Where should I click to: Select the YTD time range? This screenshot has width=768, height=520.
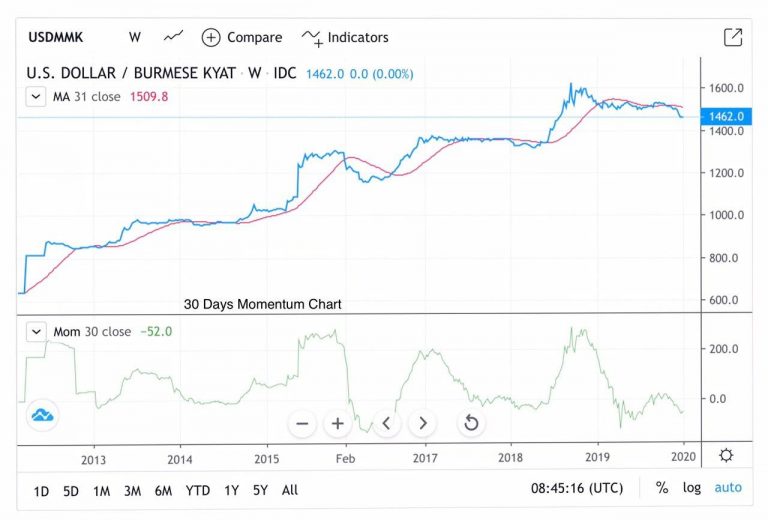[198, 490]
